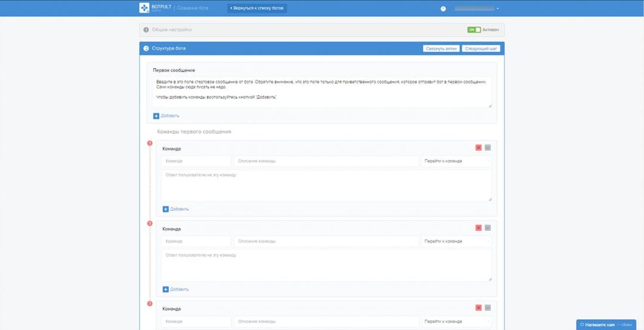Open the help question mark icon
Image resolution: width=644 pixels, height=330 pixels.
[443, 9]
